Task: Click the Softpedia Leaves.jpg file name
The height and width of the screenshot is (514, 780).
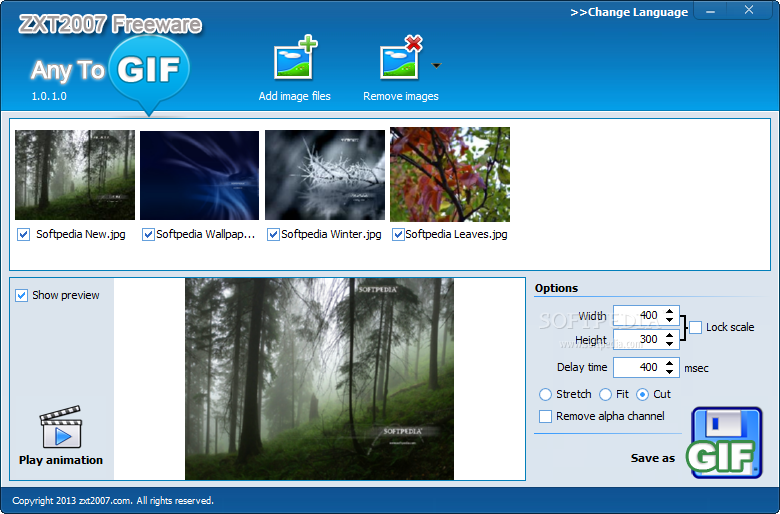Action: pos(456,234)
